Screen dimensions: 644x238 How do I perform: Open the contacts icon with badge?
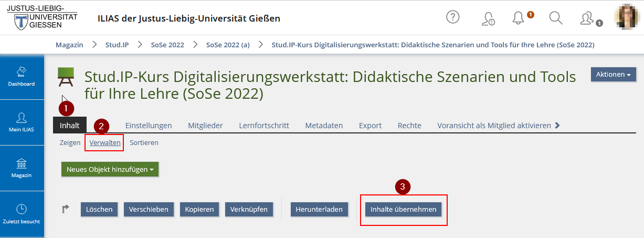pos(587,18)
